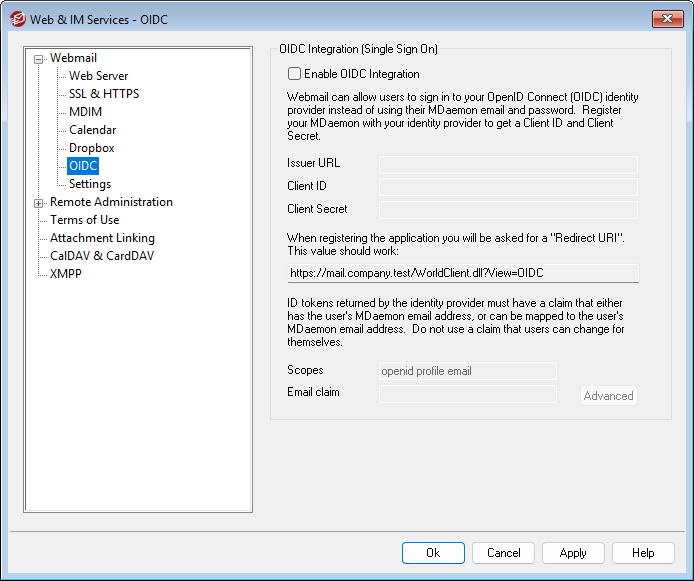Collapse the Webmail tree node
Viewport: 694px width, 581px height.
39,59
